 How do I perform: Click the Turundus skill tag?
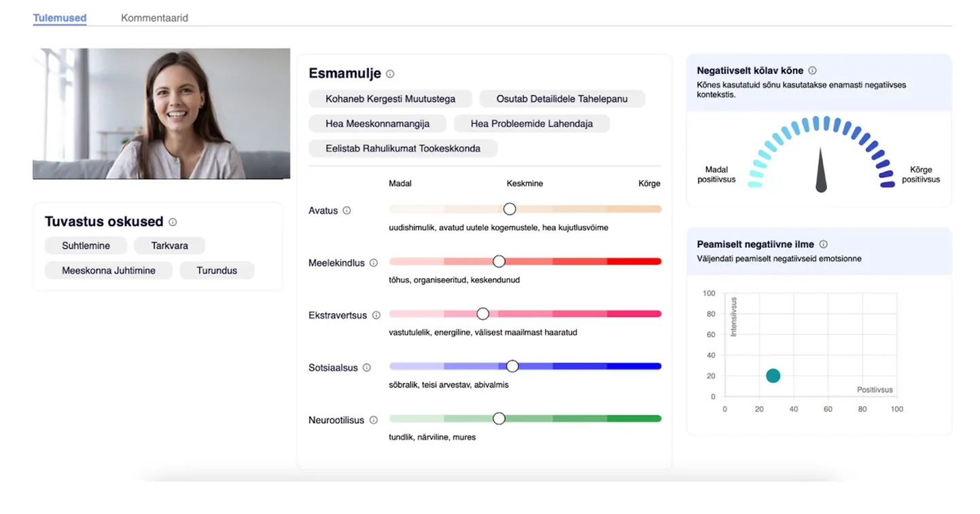coord(217,270)
